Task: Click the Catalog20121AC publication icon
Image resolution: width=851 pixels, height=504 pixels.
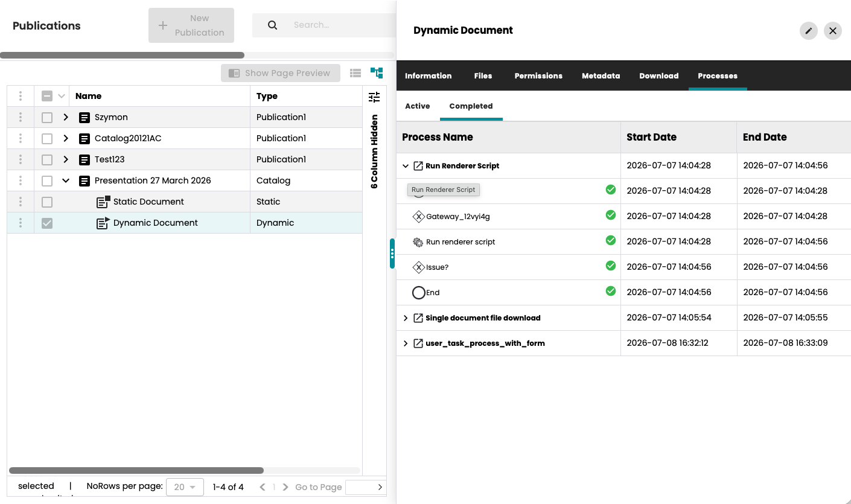Action: 84,139
